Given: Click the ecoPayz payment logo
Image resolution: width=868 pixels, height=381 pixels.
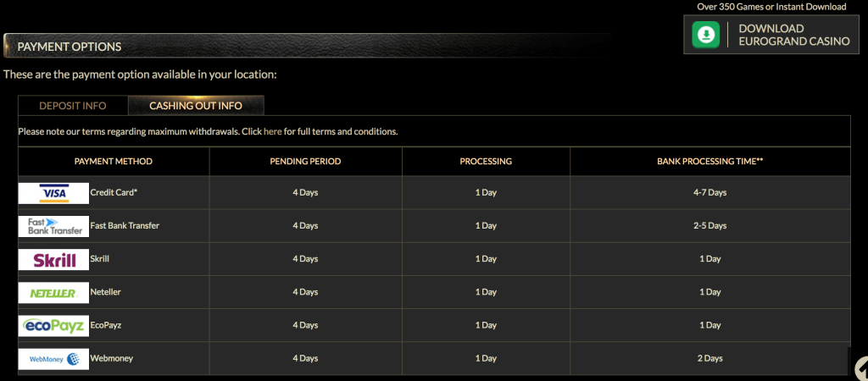Looking at the screenshot, I should click(53, 325).
